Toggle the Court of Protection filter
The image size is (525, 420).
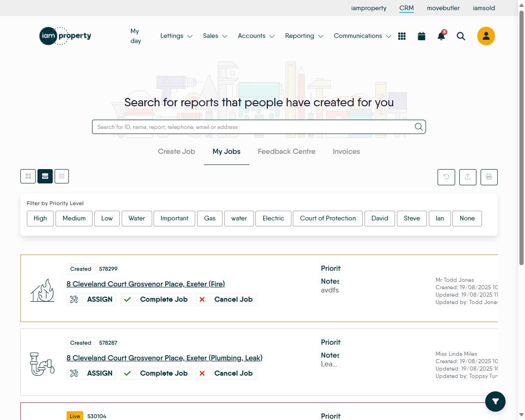[328, 219]
